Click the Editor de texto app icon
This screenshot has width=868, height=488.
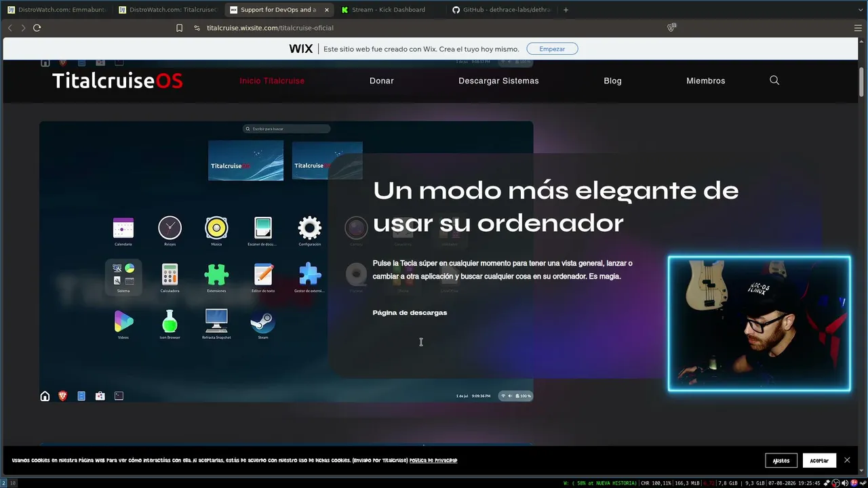[x=263, y=274]
